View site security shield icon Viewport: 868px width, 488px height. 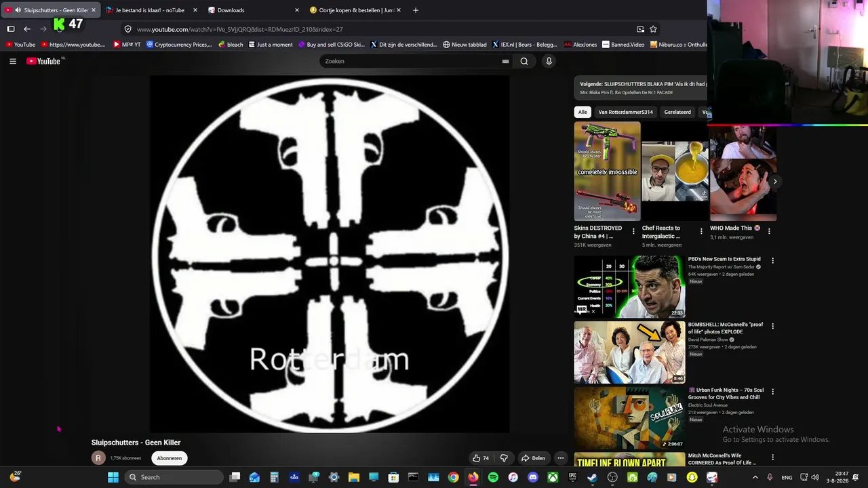(x=127, y=29)
